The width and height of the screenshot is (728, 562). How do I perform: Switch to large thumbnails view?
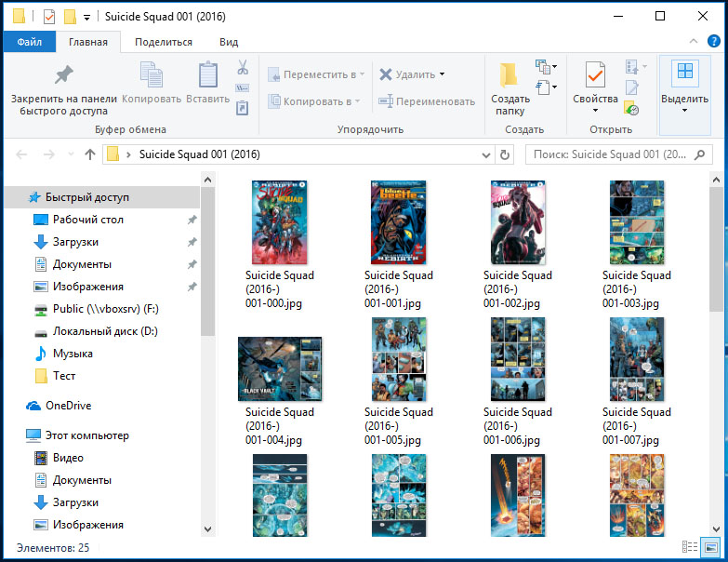711,547
